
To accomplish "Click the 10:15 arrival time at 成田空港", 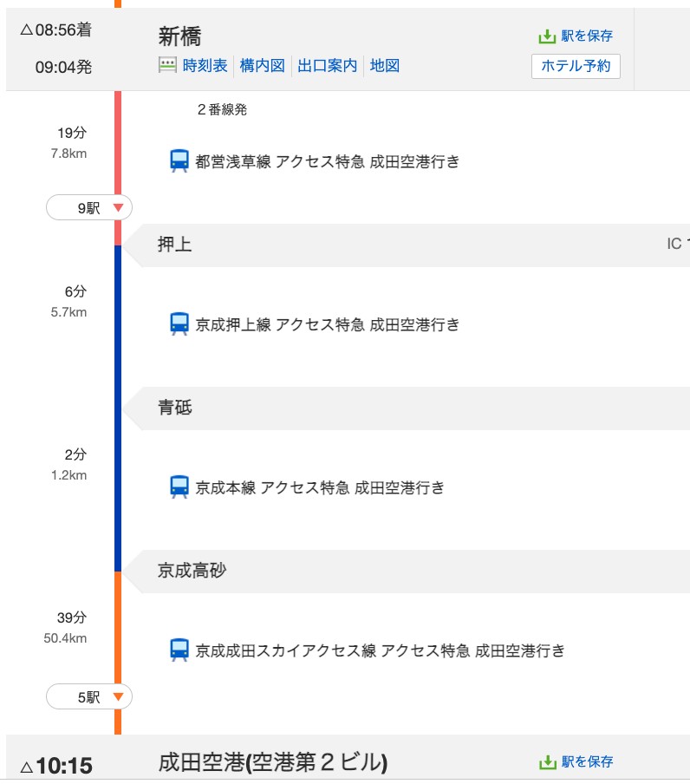I will tap(64, 766).
